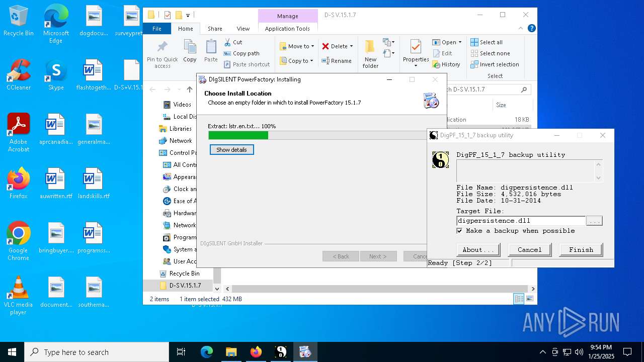Click Copy path in ribbon
Screen dimensions: 644x362
coord(242,53)
